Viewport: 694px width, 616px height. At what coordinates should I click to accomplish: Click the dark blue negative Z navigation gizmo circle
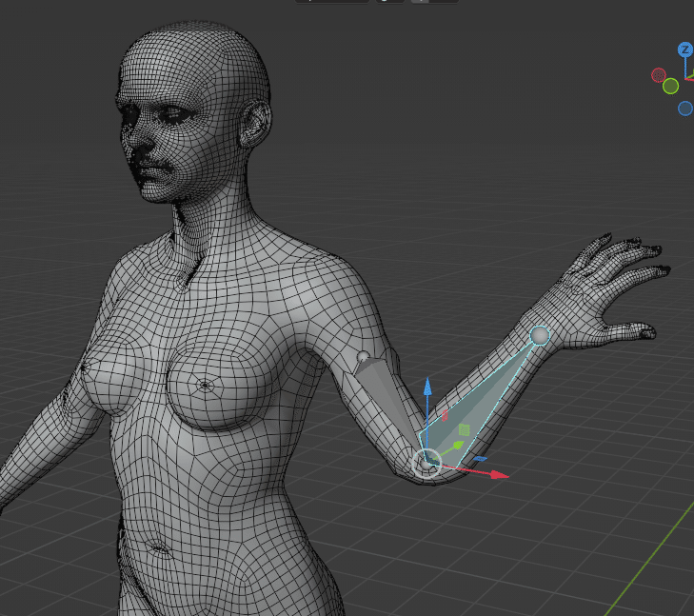click(x=685, y=109)
